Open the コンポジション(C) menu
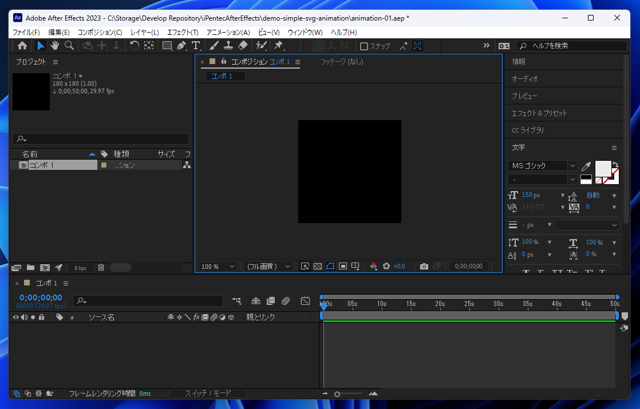640x409 pixels. pyautogui.click(x=100, y=32)
